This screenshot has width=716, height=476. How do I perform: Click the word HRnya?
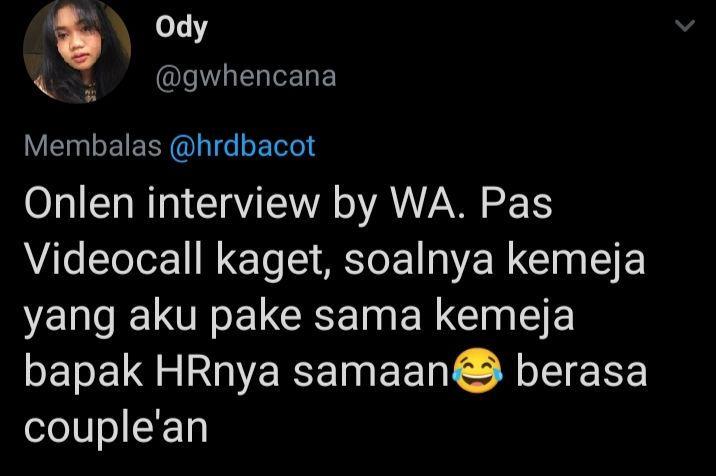(x=217, y=374)
